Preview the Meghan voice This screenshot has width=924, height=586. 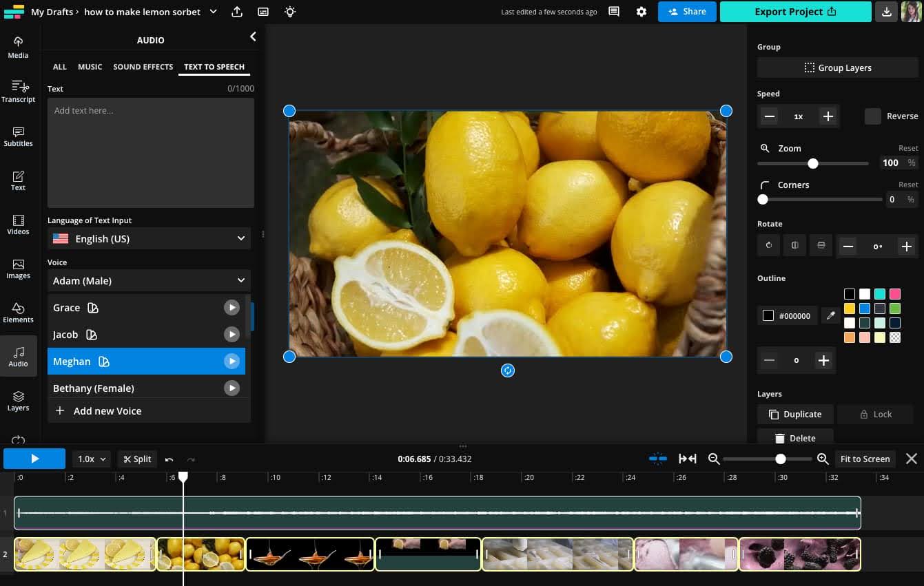click(232, 362)
